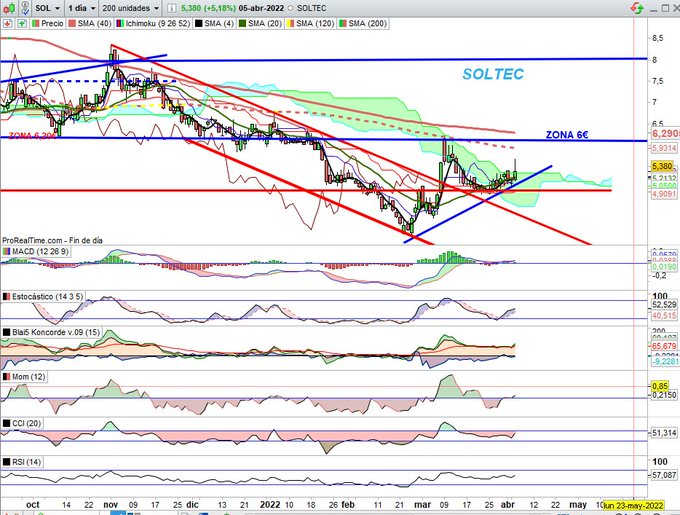Click the 'mar' label on time axis
This screenshot has height=515, width=680.
pos(422,505)
